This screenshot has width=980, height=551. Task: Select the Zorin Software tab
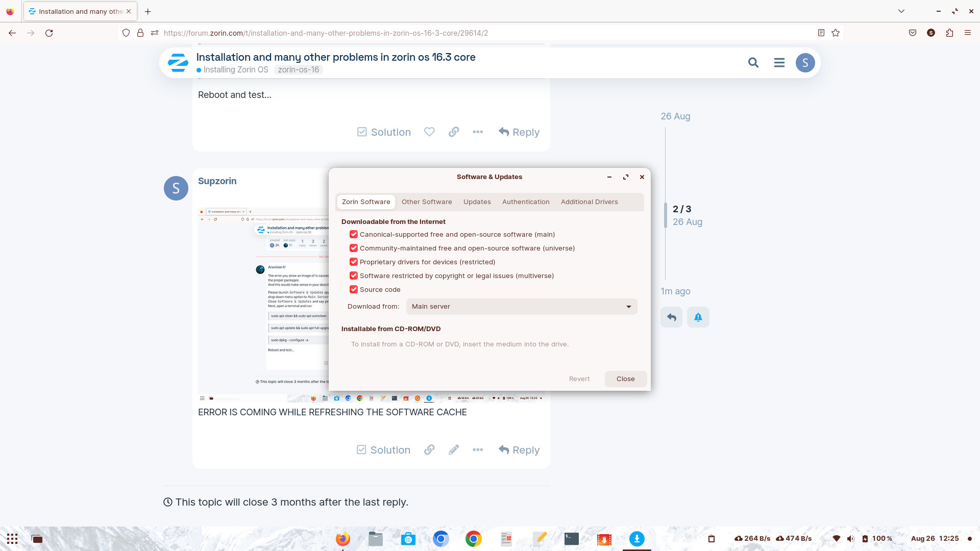(366, 202)
